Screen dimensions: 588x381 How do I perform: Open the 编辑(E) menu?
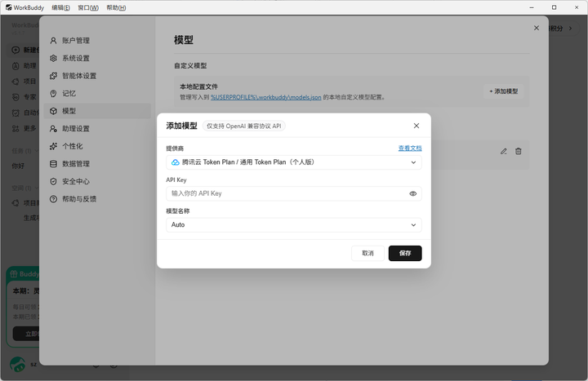(x=60, y=8)
